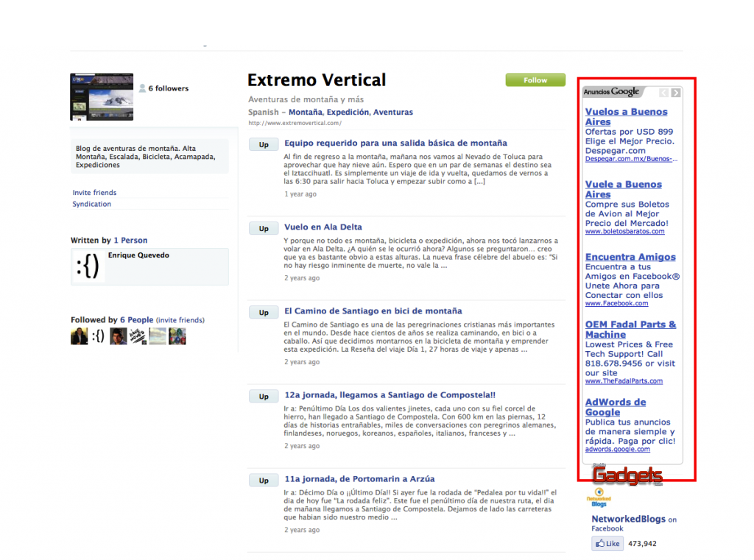The image size is (754, 560).
Task: Click the Anuncios Google label
Action: 611,92
